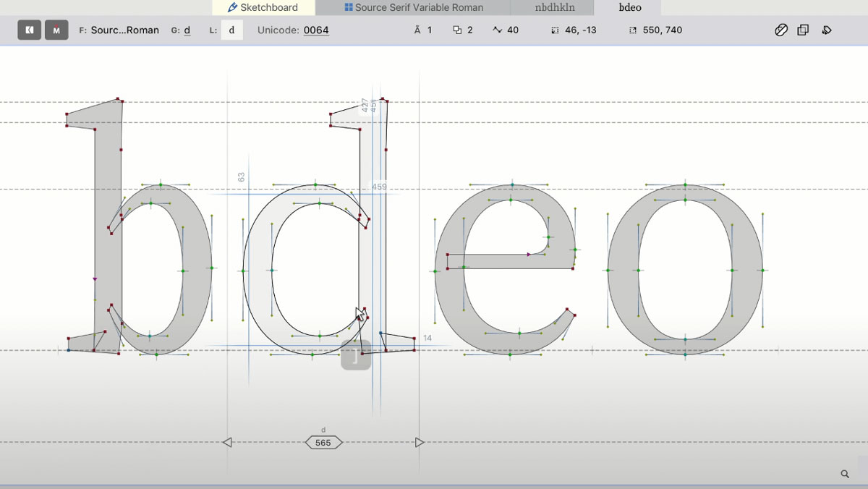Click the advance width value 565
The width and height of the screenshot is (868, 489).
(x=323, y=443)
